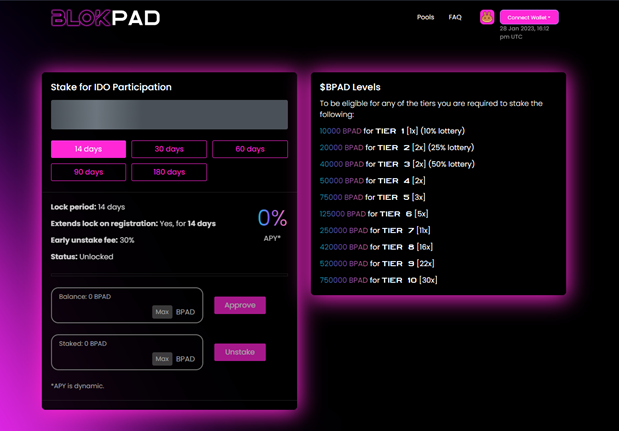The height and width of the screenshot is (432, 620).
Task: Click the '28 Jan 2023' timestamp text
Action: click(524, 32)
